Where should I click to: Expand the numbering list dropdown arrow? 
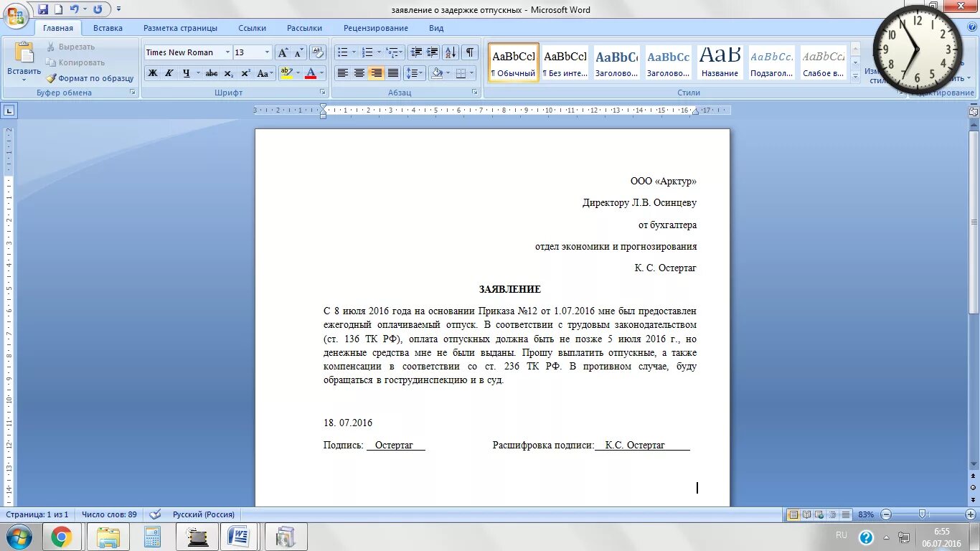point(379,52)
